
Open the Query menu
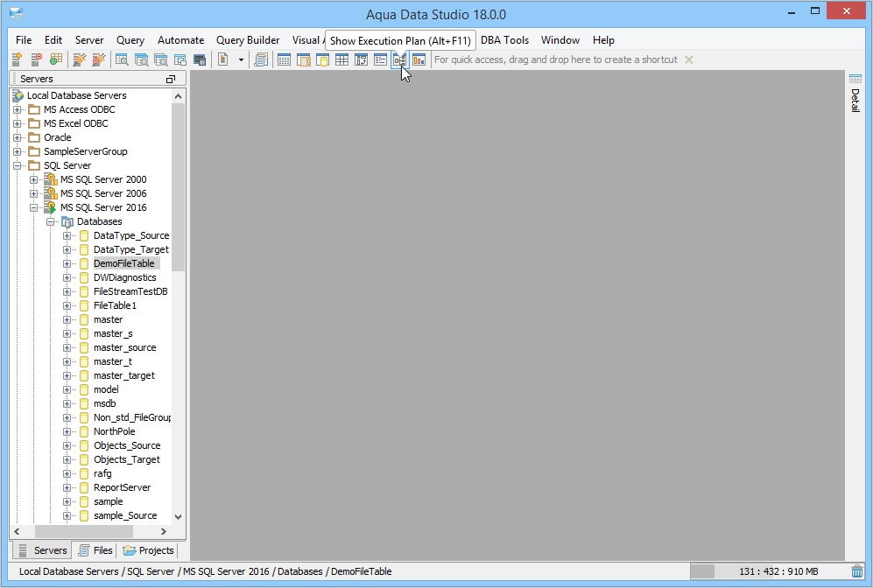[130, 40]
